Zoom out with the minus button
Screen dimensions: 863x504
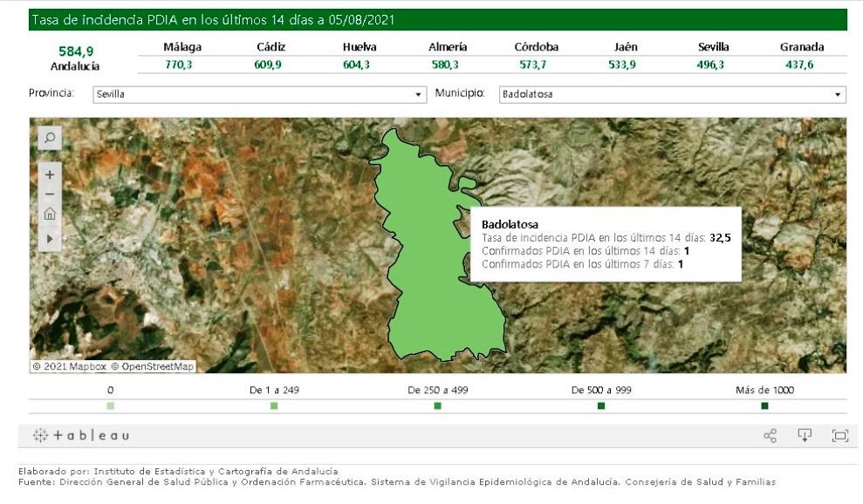[50, 194]
